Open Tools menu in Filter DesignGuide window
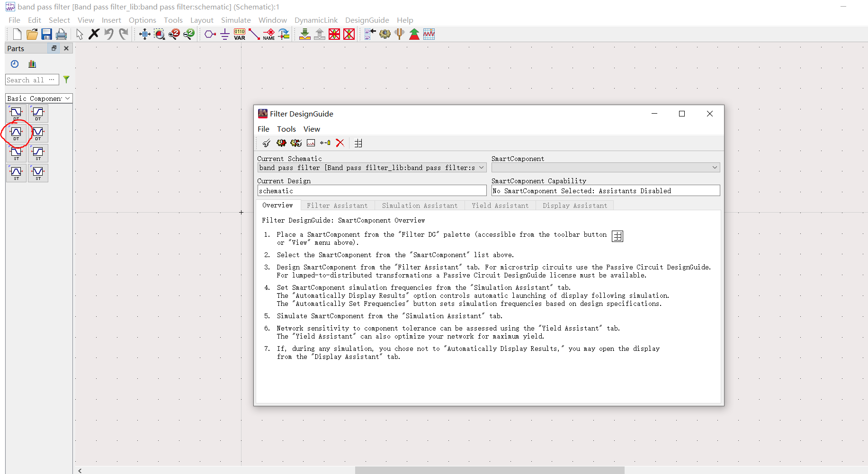The height and width of the screenshot is (474, 868). tap(286, 129)
